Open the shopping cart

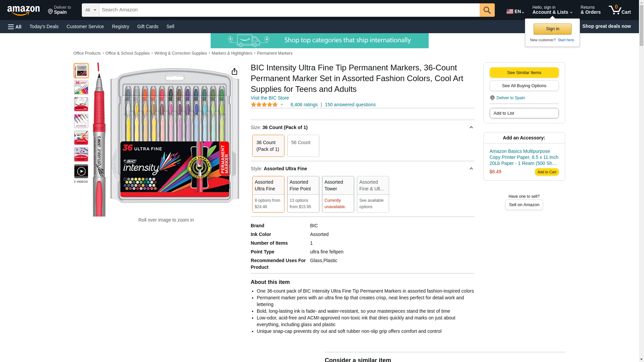(620, 10)
